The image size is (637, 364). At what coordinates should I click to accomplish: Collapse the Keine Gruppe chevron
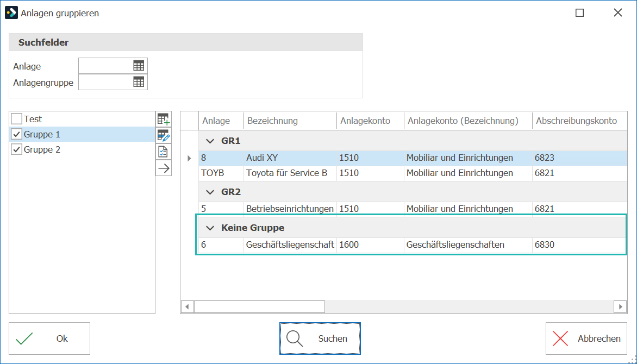(x=210, y=228)
